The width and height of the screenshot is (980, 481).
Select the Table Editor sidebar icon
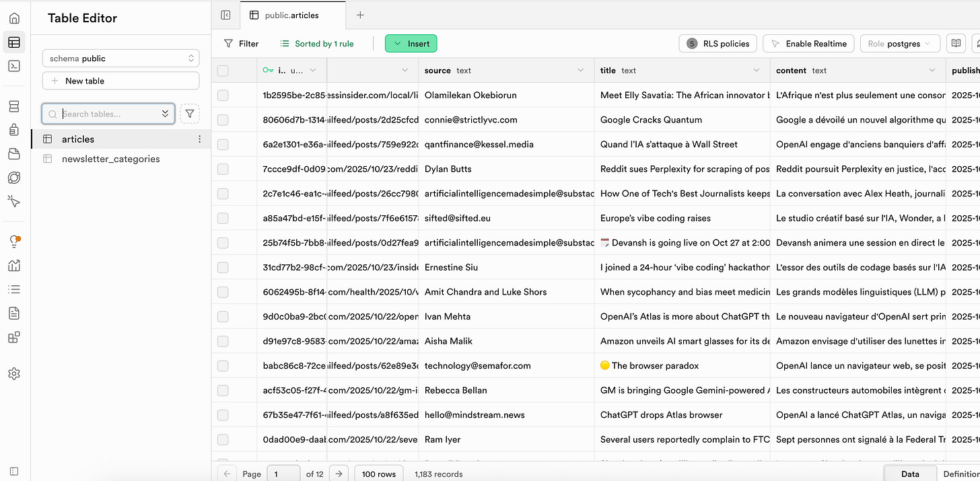[x=14, y=42]
